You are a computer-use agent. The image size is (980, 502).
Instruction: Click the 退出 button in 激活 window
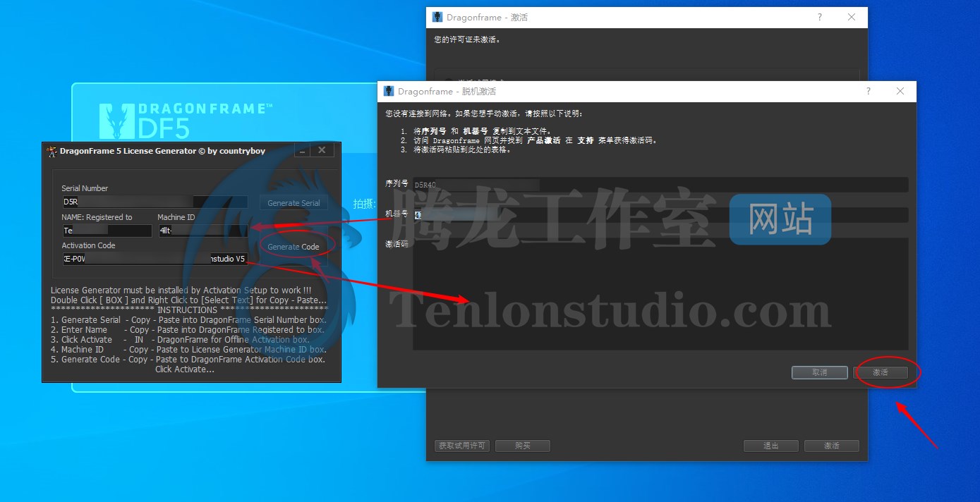tap(771, 446)
